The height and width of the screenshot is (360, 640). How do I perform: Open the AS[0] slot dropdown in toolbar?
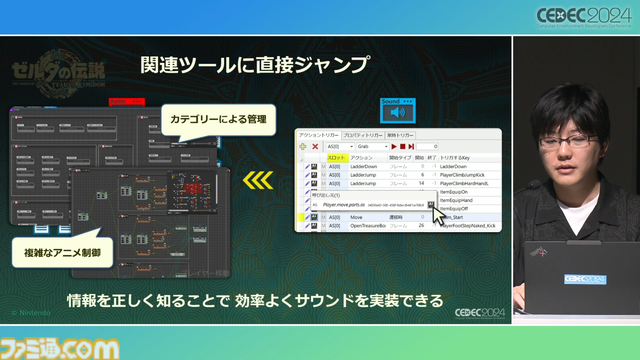click(340, 146)
